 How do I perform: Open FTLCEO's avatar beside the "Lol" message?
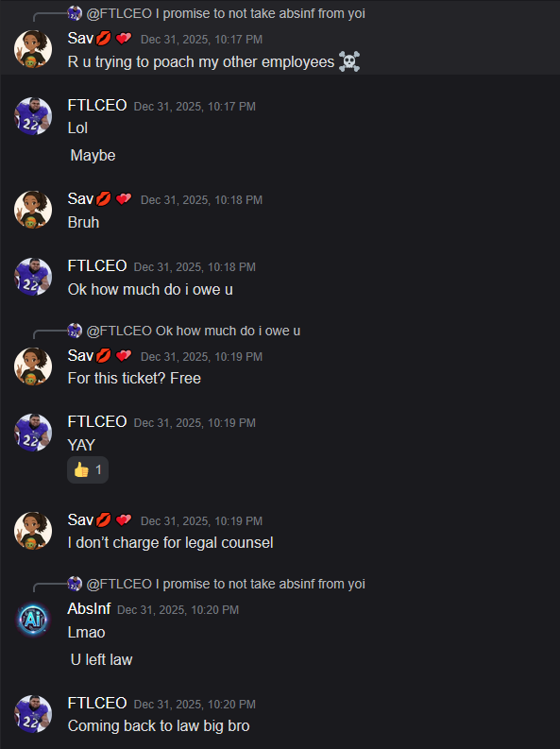pyautogui.click(x=33, y=116)
